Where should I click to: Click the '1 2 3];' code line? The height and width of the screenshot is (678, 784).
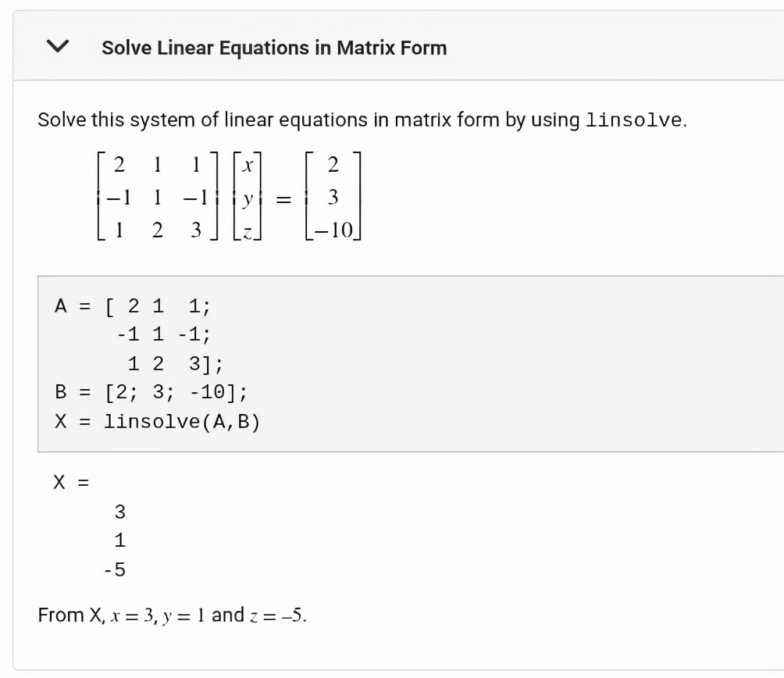(x=175, y=363)
